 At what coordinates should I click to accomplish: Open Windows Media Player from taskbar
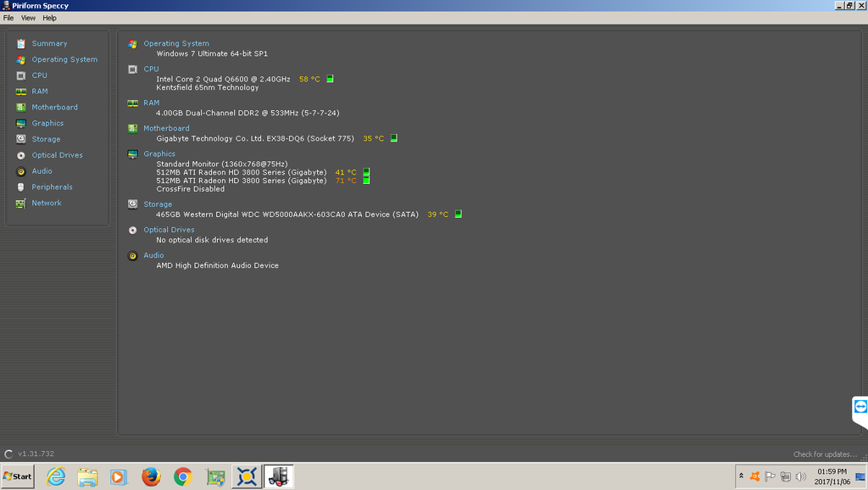pyautogui.click(x=119, y=476)
